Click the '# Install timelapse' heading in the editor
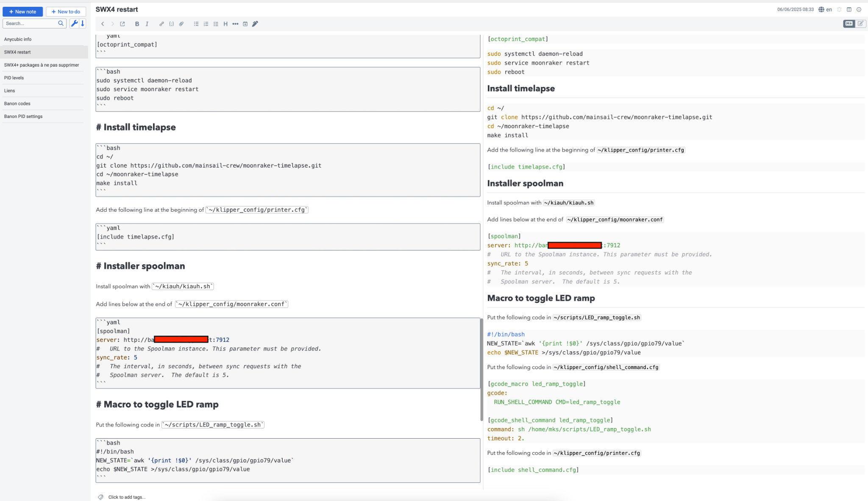The image size is (868, 501). click(136, 127)
